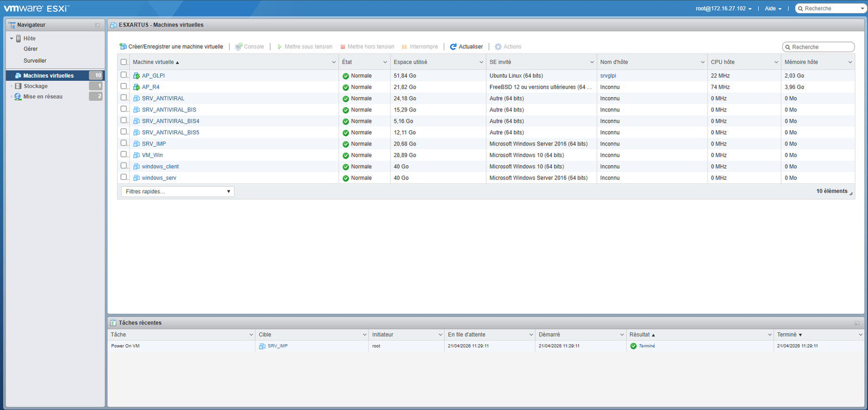Click the virtual machines Recherche filter field
868x410 pixels.
coord(819,47)
